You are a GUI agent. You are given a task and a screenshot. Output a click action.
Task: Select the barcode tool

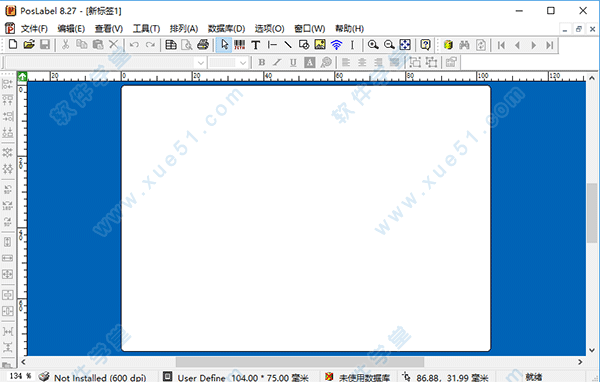click(240, 45)
